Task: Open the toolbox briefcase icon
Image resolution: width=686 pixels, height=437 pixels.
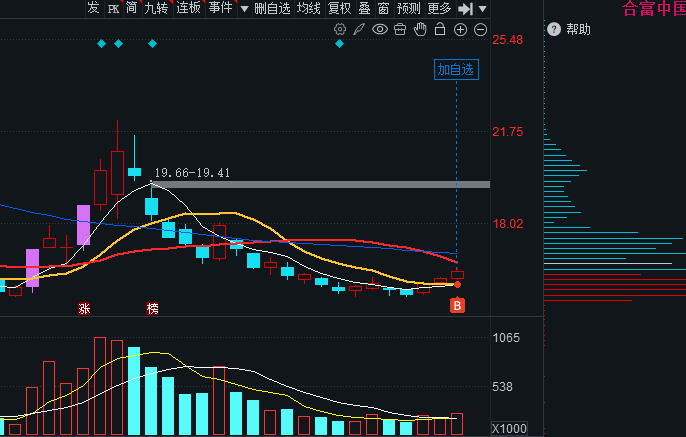Action: (x=400, y=29)
